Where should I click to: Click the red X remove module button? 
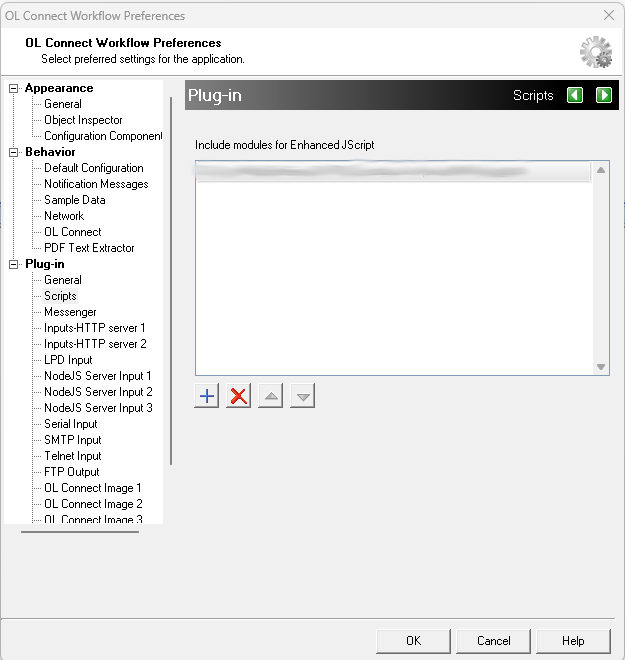pyautogui.click(x=238, y=396)
